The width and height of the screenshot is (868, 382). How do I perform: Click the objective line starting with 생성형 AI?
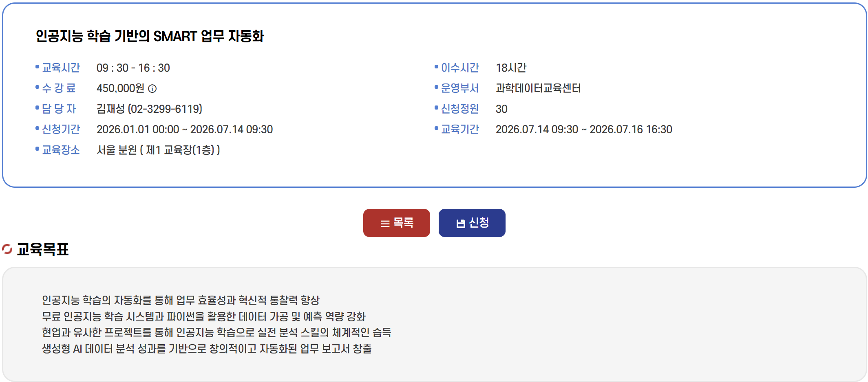coord(207,349)
